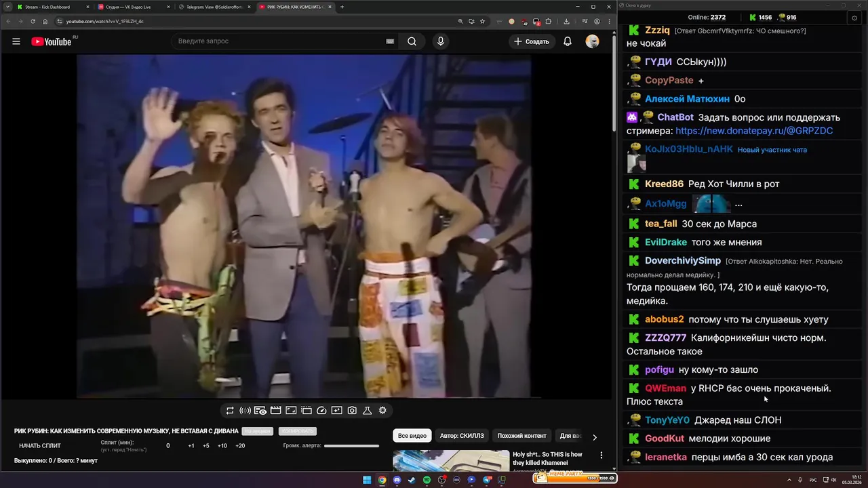Add +20 minutes to split
Viewport: 868px width, 488px height.
(240, 446)
